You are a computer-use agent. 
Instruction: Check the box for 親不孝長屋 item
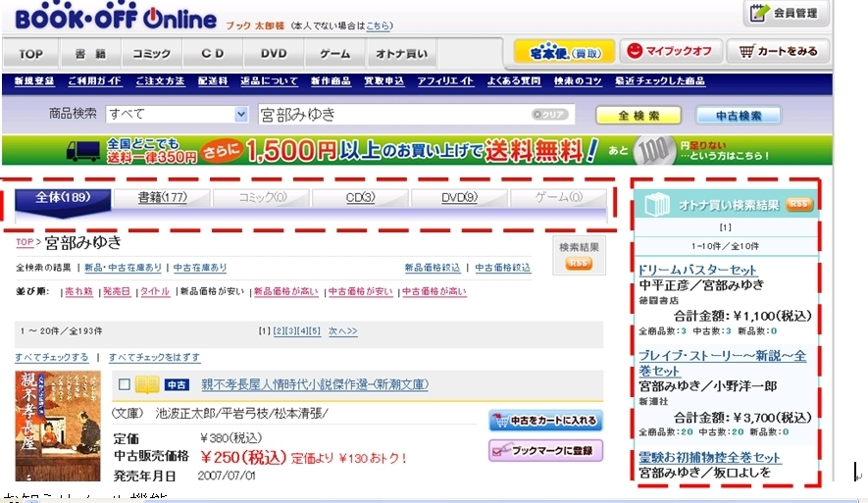pyautogui.click(x=125, y=384)
